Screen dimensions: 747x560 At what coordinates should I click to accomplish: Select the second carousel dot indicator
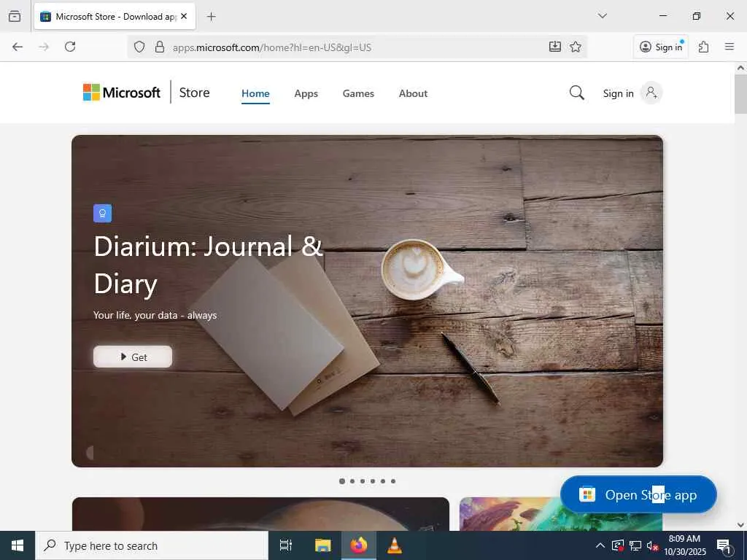[x=352, y=481]
